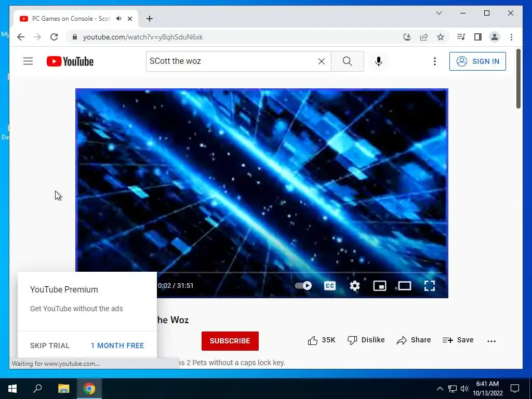The width and height of the screenshot is (532, 399).
Task: Show hidden system tray icons
Action: click(x=440, y=389)
